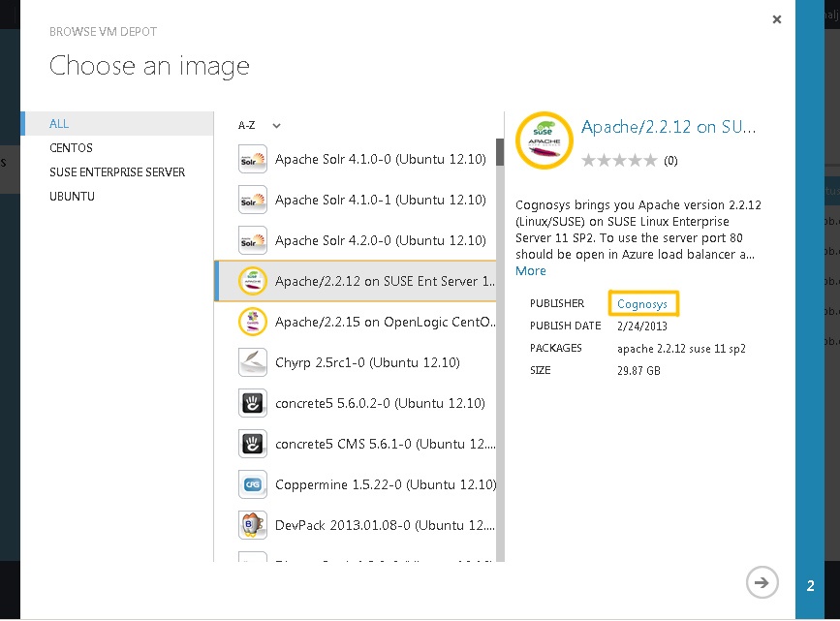Filter images by CENTOS
The width and height of the screenshot is (840, 621).
coord(72,148)
